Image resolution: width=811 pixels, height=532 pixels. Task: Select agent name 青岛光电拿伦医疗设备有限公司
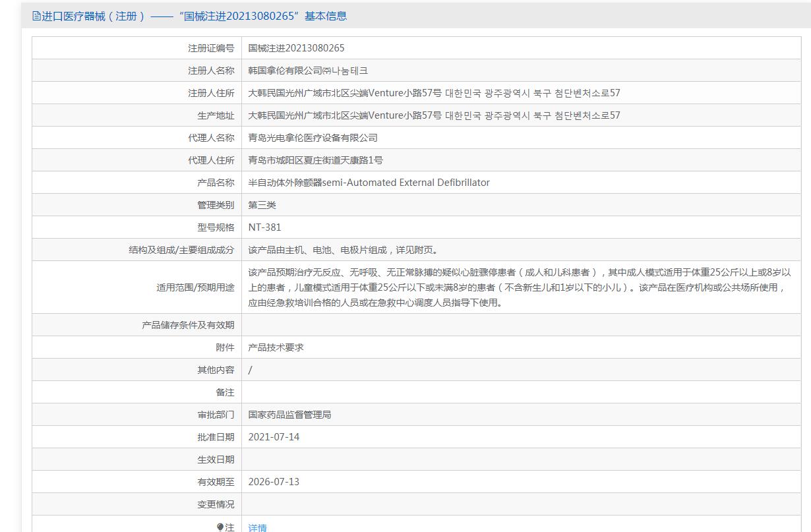point(313,138)
